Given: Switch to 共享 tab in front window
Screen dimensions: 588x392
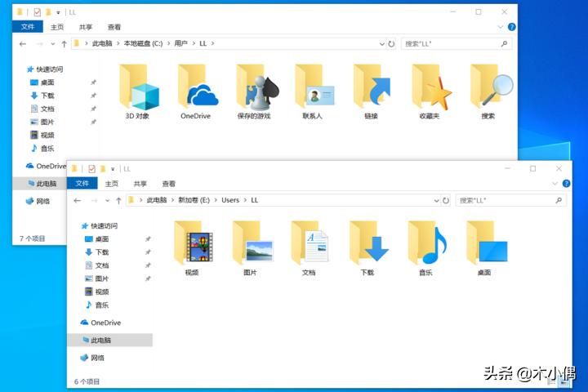Looking at the screenshot, I should 140,184.
